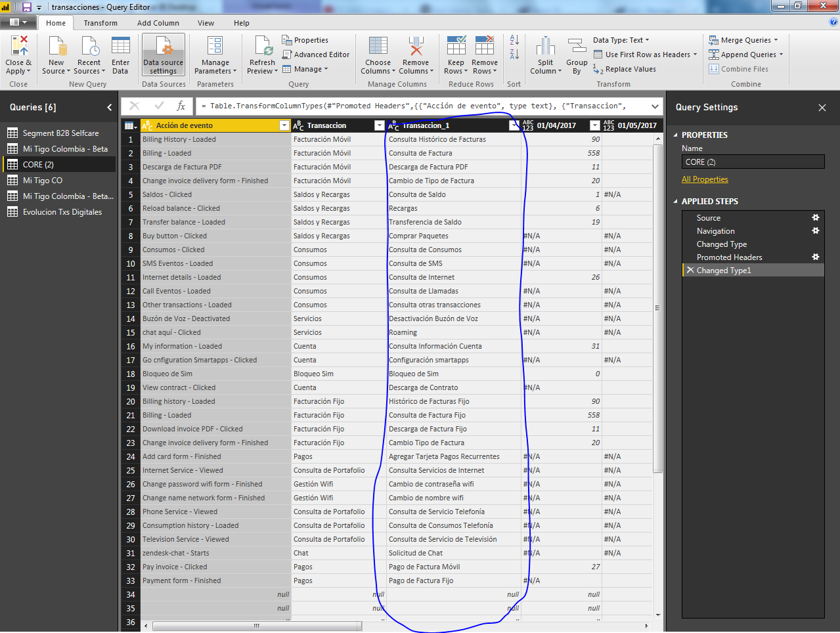Open the Help question mark icon
Screen dimensions: 840x633
[x=834, y=22]
